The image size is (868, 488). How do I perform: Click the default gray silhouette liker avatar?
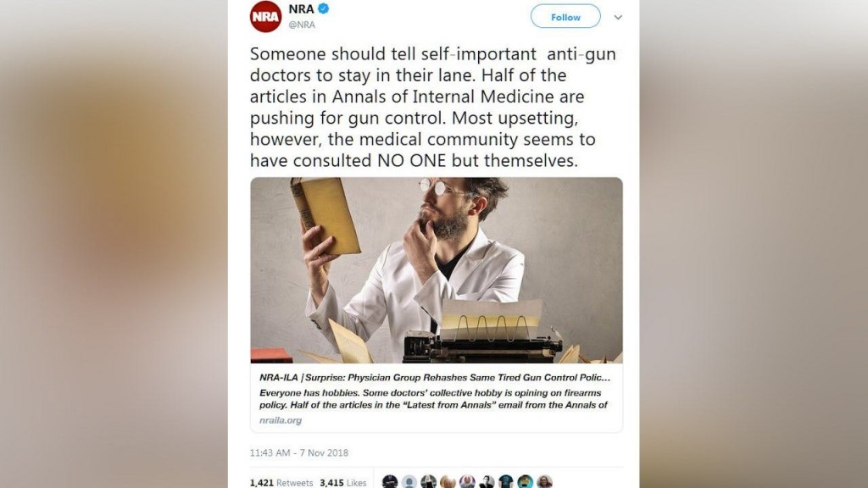(x=409, y=481)
